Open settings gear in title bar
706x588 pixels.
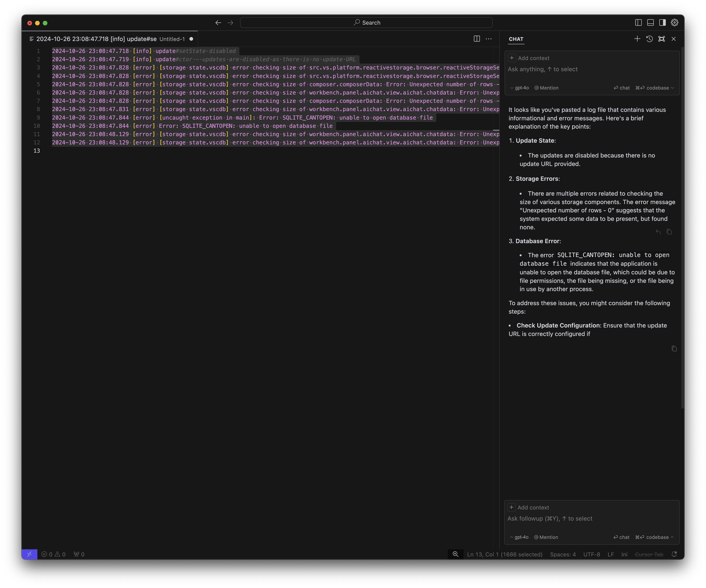point(674,23)
